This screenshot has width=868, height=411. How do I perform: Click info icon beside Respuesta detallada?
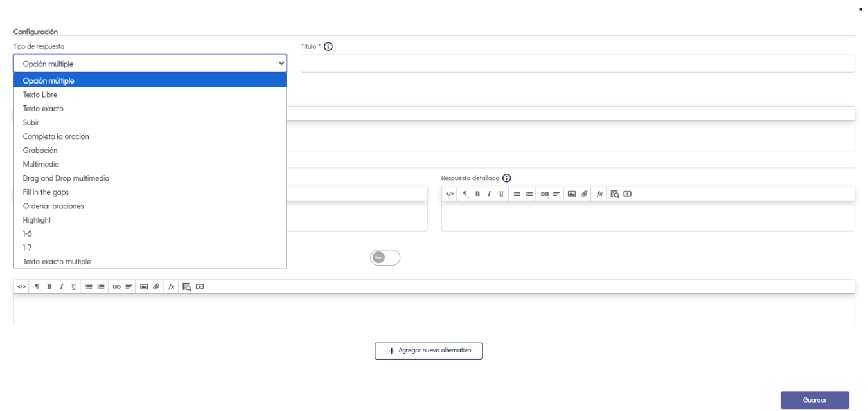pyautogui.click(x=506, y=178)
